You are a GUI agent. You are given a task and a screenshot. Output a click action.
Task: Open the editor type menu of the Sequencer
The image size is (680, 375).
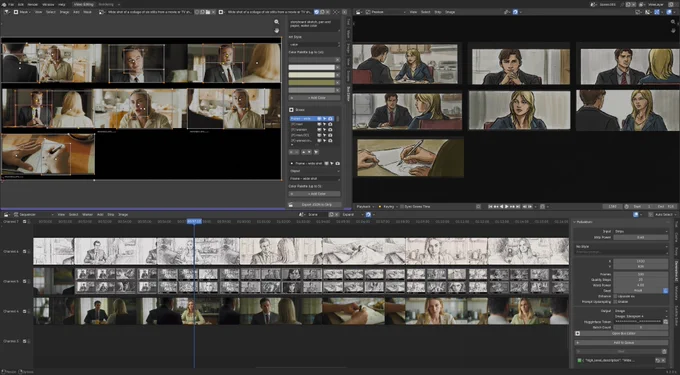click(x=8, y=214)
